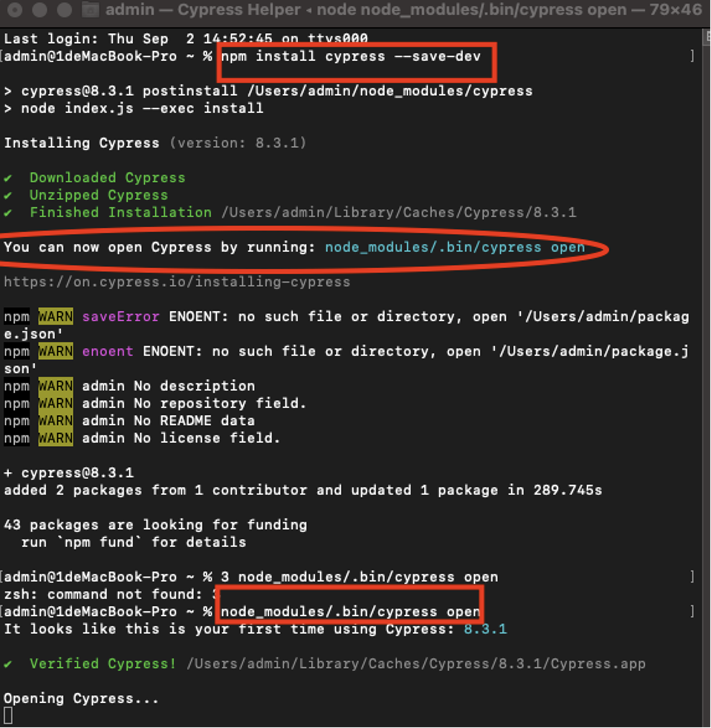Click '43 packages are looking for funding'
711x728 pixels.
click(156, 525)
